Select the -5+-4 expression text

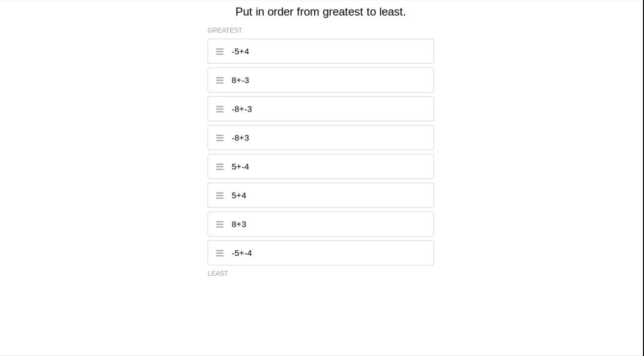pyautogui.click(x=241, y=253)
